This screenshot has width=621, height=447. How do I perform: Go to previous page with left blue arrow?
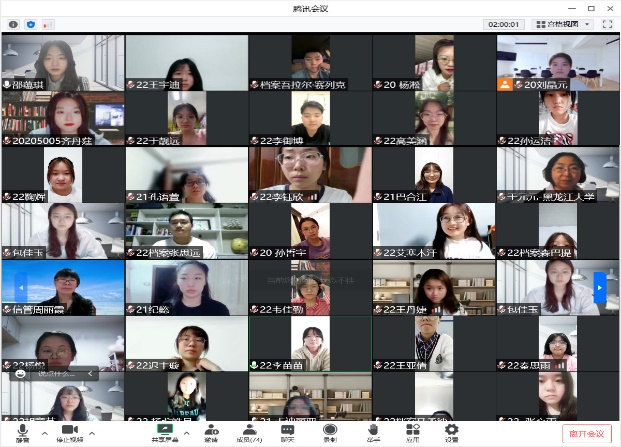pyautogui.click(x=19, y=288)
